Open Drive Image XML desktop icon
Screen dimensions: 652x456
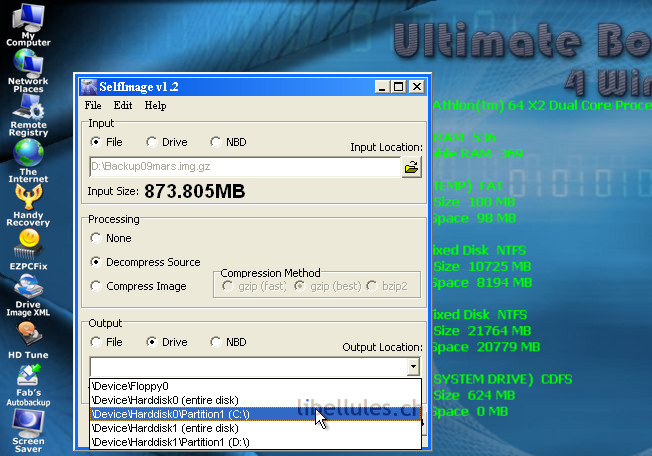click(x=28, y=296)
